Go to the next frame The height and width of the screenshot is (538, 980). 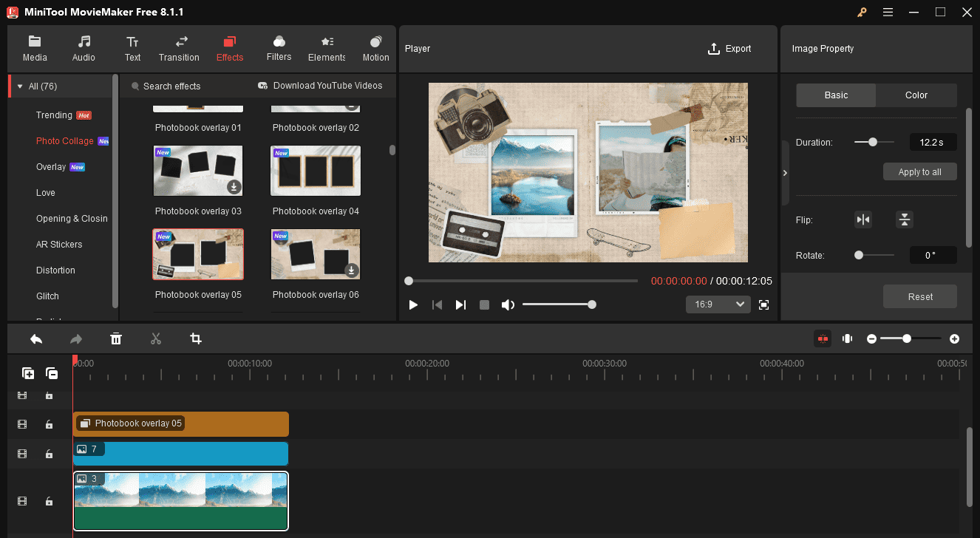[460, 304]
